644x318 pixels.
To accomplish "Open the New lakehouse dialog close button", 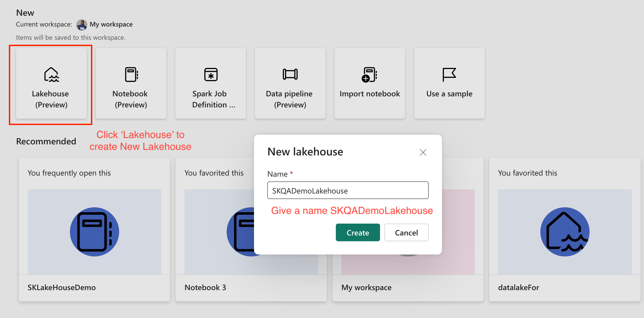I will (423, 153).
